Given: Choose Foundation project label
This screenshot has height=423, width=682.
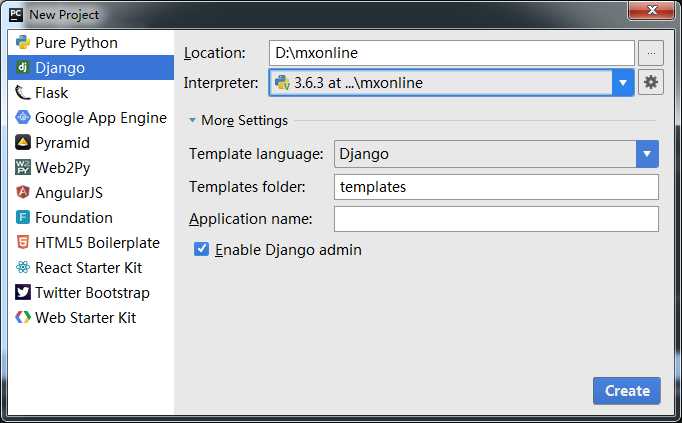Looking at the screenshot, I should [74, 217].
